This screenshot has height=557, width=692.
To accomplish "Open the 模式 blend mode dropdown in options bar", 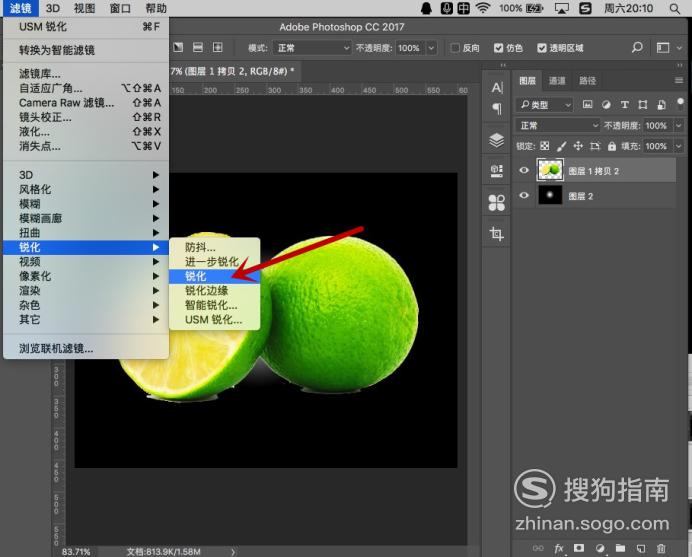I will (312, 48).
